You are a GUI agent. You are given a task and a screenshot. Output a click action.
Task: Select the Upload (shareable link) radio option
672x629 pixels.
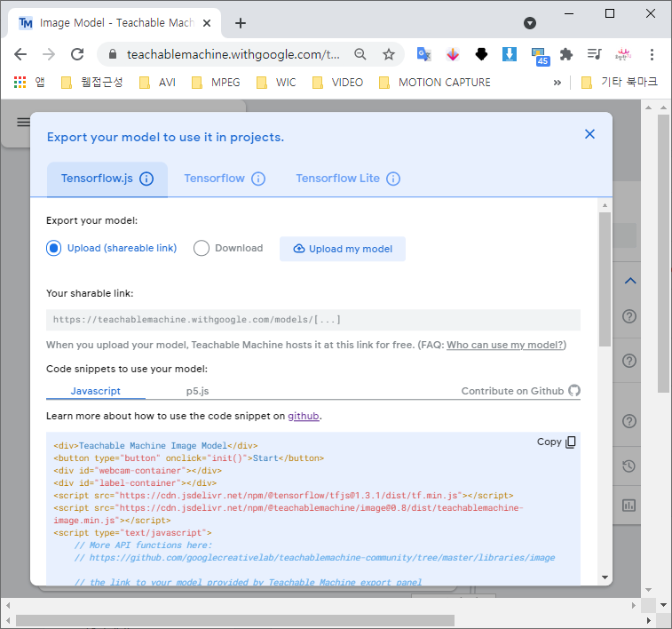[53, 248]
